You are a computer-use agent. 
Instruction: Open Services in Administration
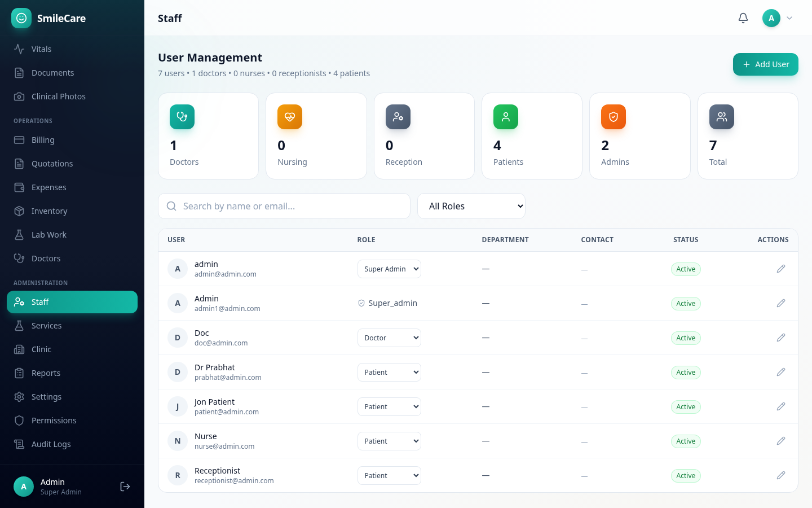(x=72, y=326)
